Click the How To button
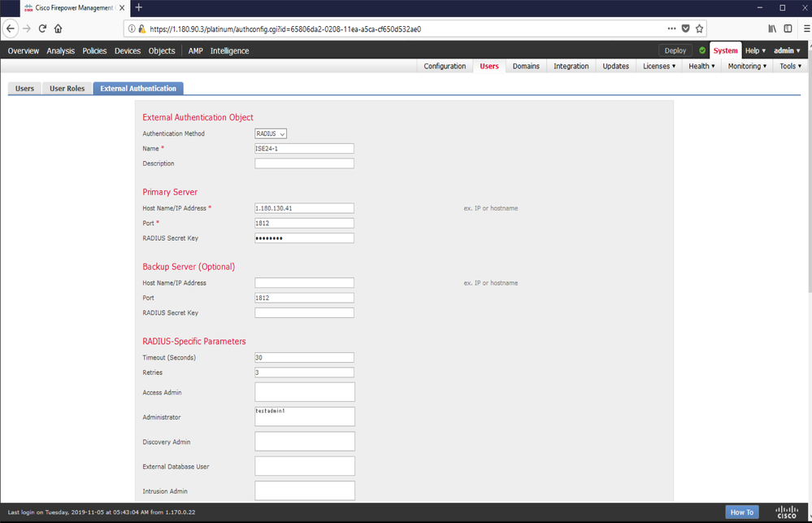 (741, 512)
